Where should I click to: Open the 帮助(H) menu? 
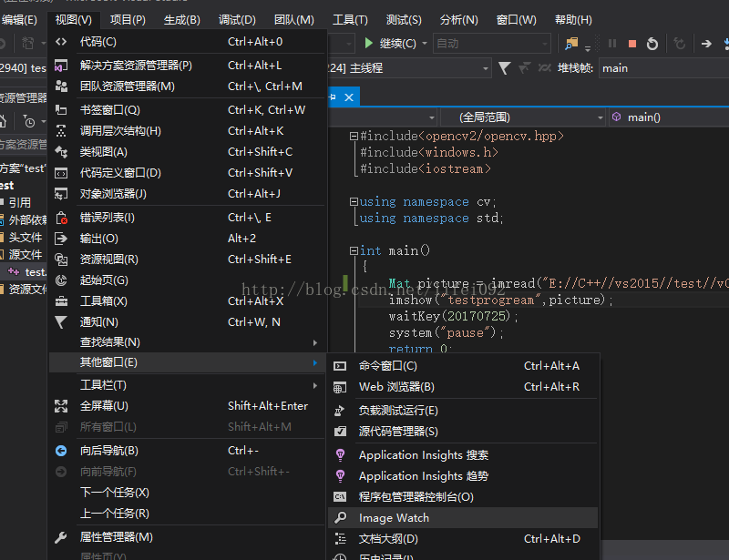(x=573, y=20)
